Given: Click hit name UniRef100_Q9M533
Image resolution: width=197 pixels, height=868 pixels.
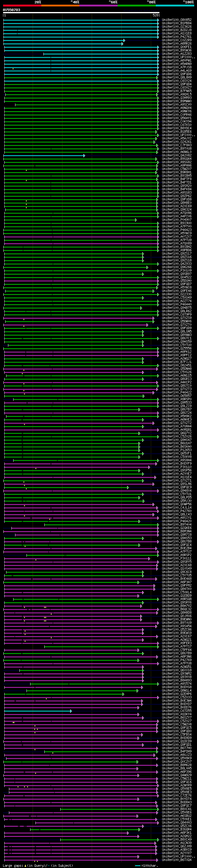Looking at the screenshot, I should click(x=177, y=403).
